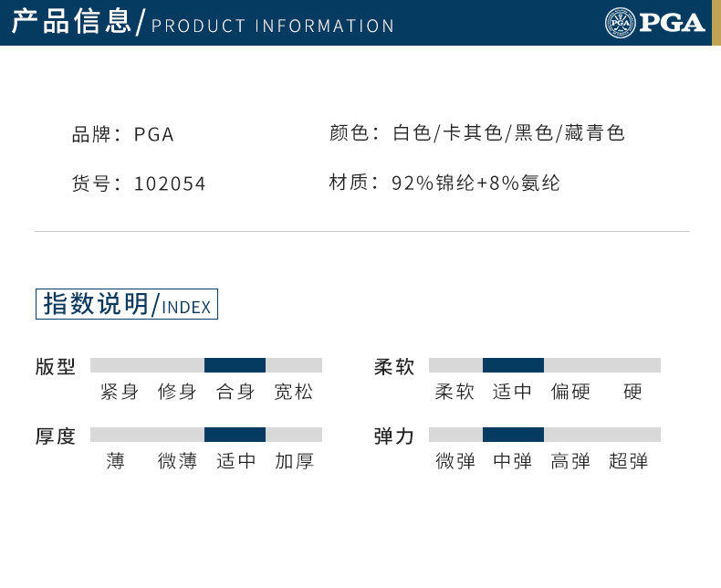Click the 指数说明 INDEX heading box
The height and width of the screenshot is (588, 721).
(x=127, y=304)
